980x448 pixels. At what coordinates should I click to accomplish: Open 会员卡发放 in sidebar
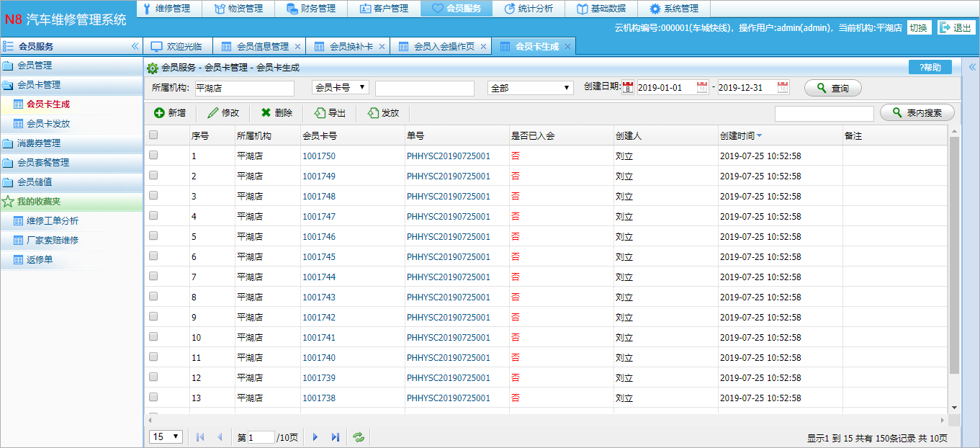click(48, 124)
